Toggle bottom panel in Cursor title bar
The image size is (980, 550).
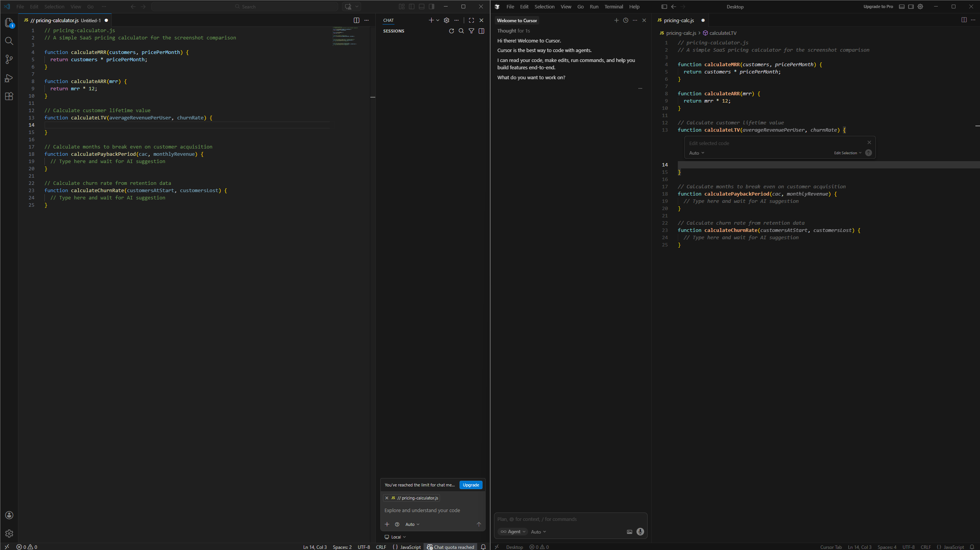pos(902,7)
